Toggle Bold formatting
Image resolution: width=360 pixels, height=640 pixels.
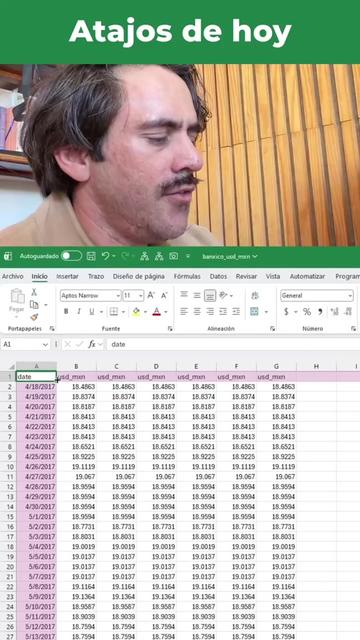pos(66,311)
